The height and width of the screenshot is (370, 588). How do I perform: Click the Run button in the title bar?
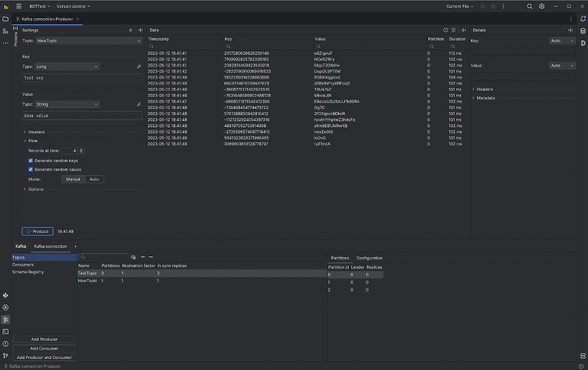(x=483, y=6)
